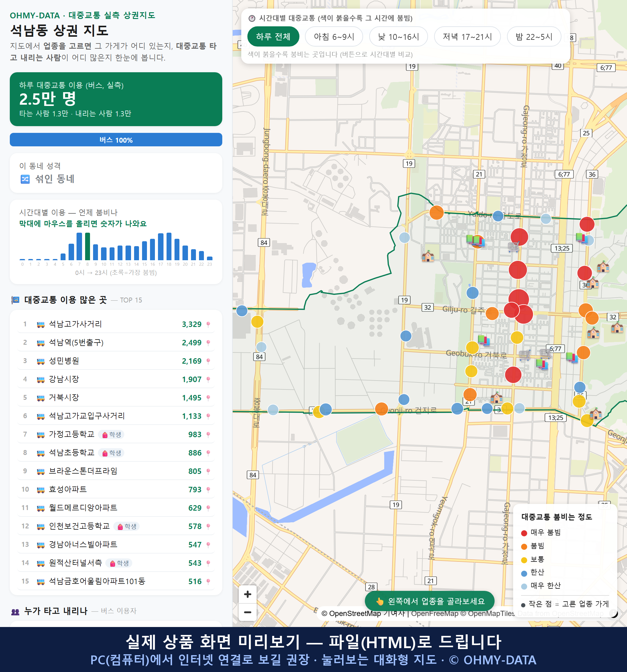This screenshot has height=672, width=627.
Task: Click the 매우 한산 light-blue legend dot
Action: click(524, 587)
